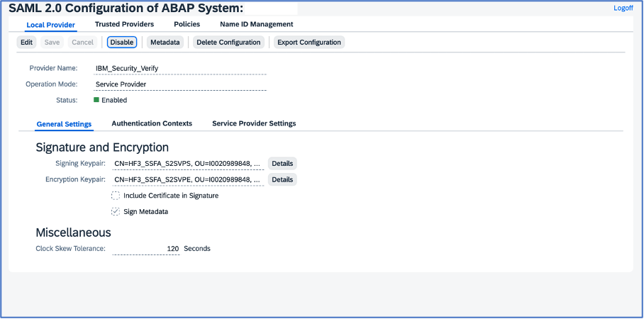This screenshot has width=644, height=319.
Task: Click the greyed-out Save button
Action: [52, 43]
